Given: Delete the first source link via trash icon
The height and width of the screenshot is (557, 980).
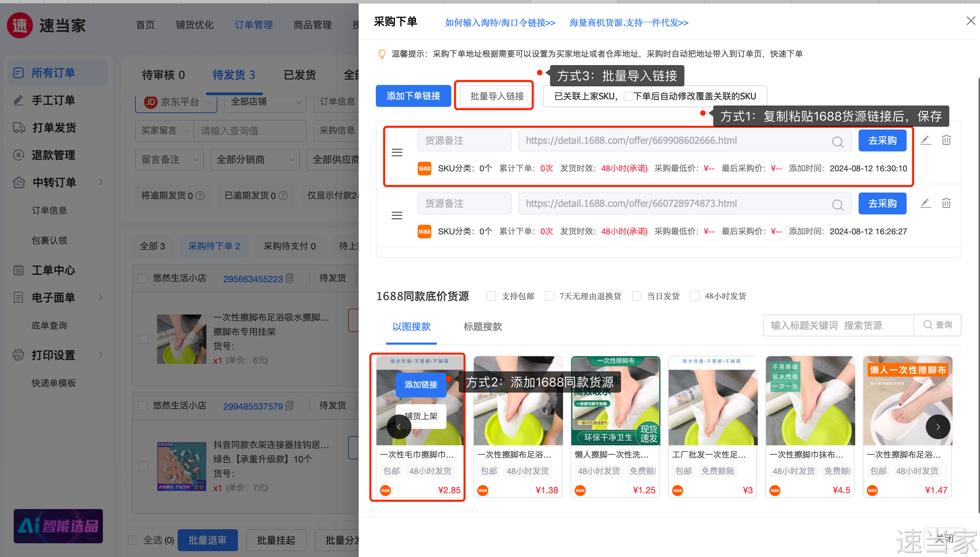Looking at the screenshot, I should coord(946,140).
